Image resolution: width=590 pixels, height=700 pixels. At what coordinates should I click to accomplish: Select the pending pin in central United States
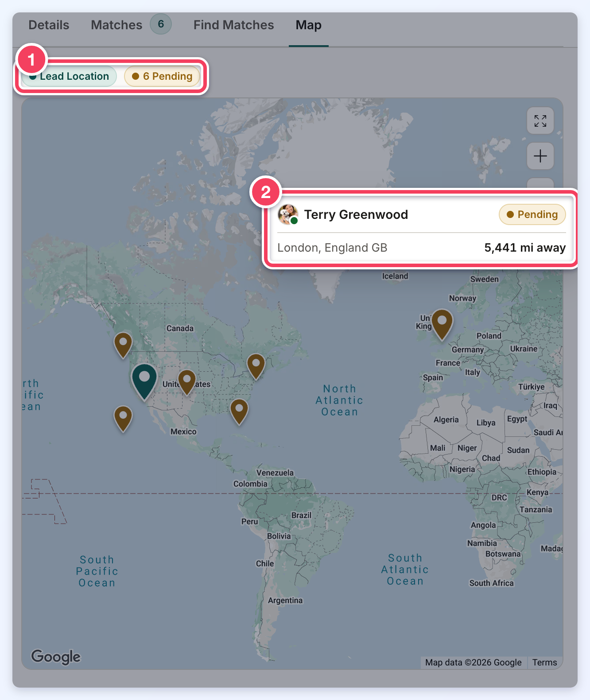(x=187, y=382)
